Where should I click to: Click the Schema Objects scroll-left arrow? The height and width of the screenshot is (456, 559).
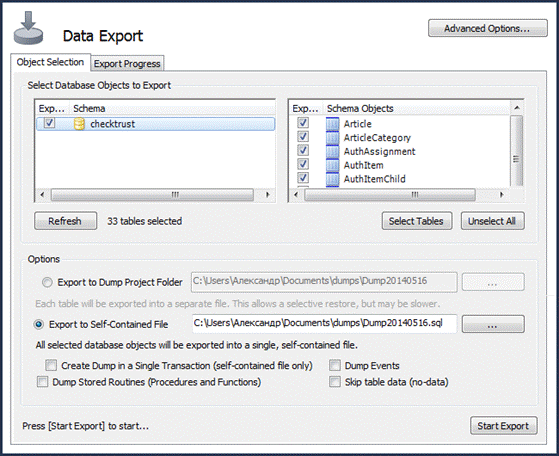295,195
